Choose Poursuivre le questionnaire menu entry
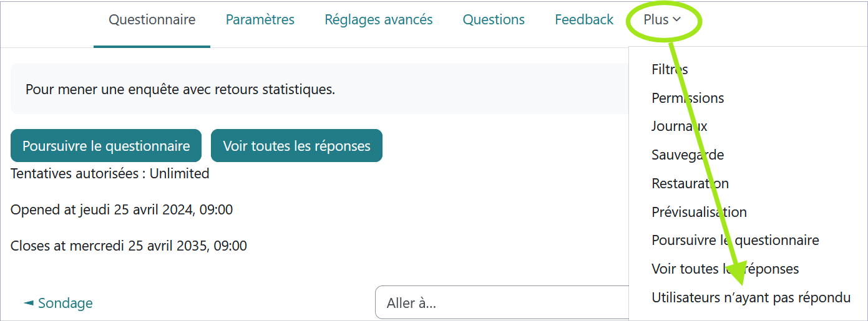This screenshot has height=321, width=868. 734,240
